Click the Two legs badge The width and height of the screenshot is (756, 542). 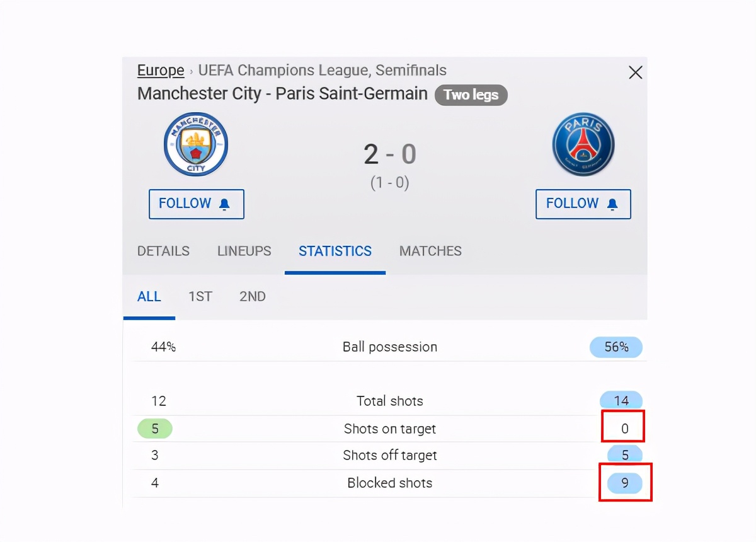point(471,95)
